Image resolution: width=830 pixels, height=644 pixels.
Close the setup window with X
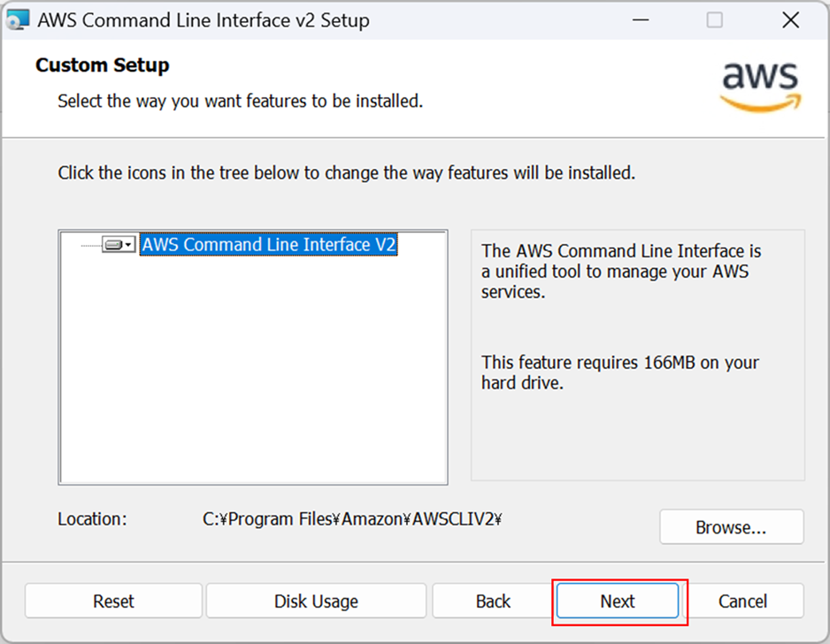(x=790, y=20)
